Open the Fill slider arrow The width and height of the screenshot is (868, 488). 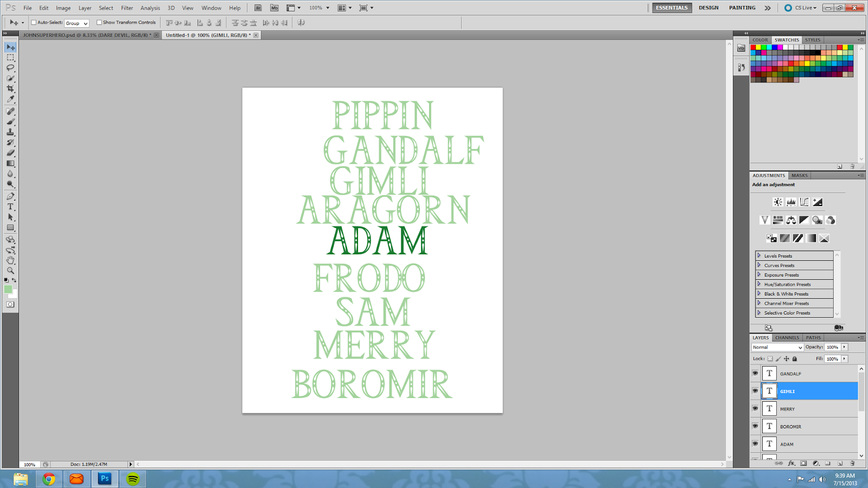(x=844, y=359)
